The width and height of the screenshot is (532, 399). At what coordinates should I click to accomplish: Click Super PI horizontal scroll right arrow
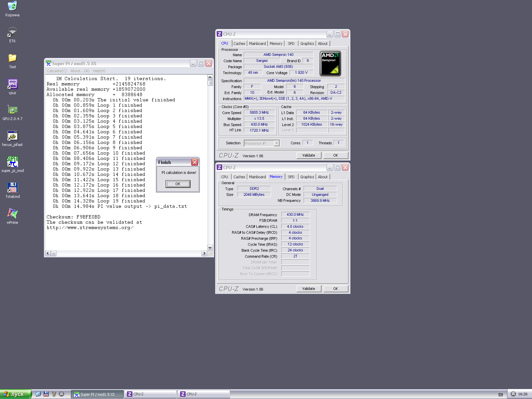point(204,253)
